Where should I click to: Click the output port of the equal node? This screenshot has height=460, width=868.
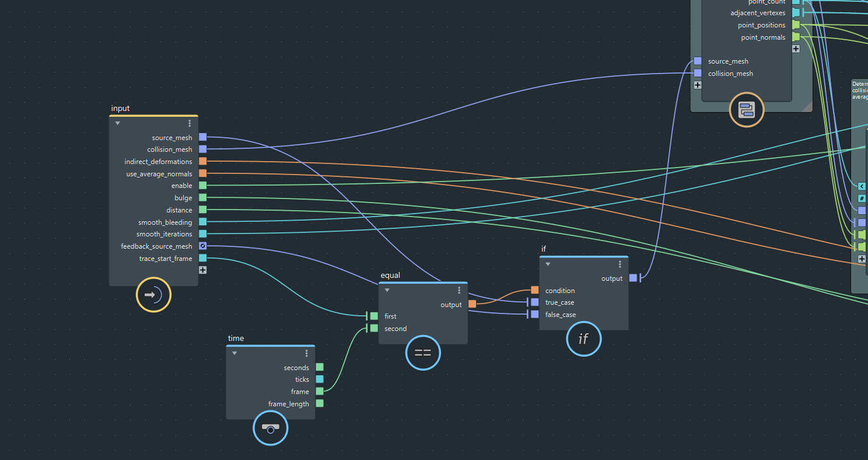pos(471,304)
